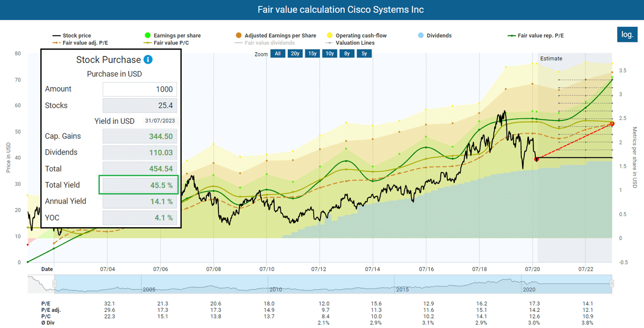Click the P/E value 18.0
This screenshot has width=644, height=328.
(x=269, y=304)
